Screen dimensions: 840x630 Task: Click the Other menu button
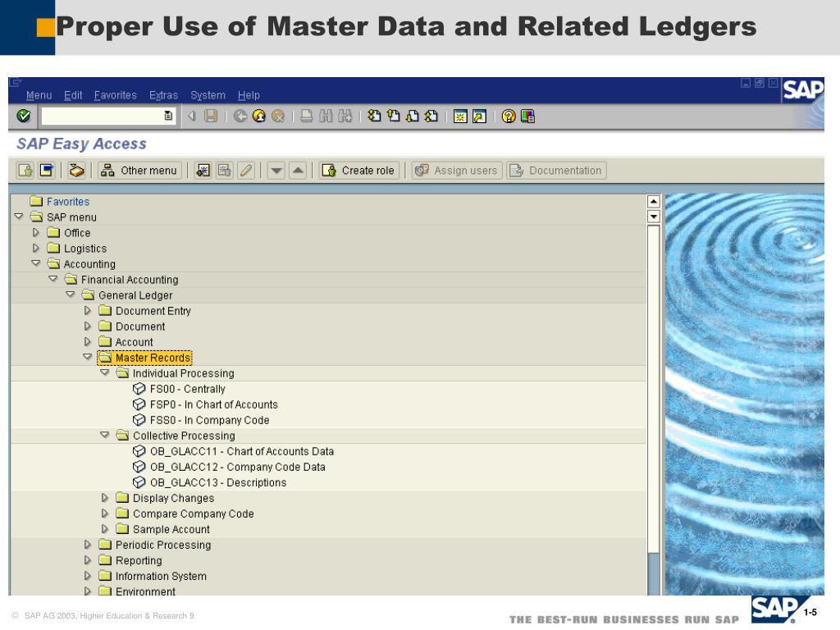tap(139, 171)
